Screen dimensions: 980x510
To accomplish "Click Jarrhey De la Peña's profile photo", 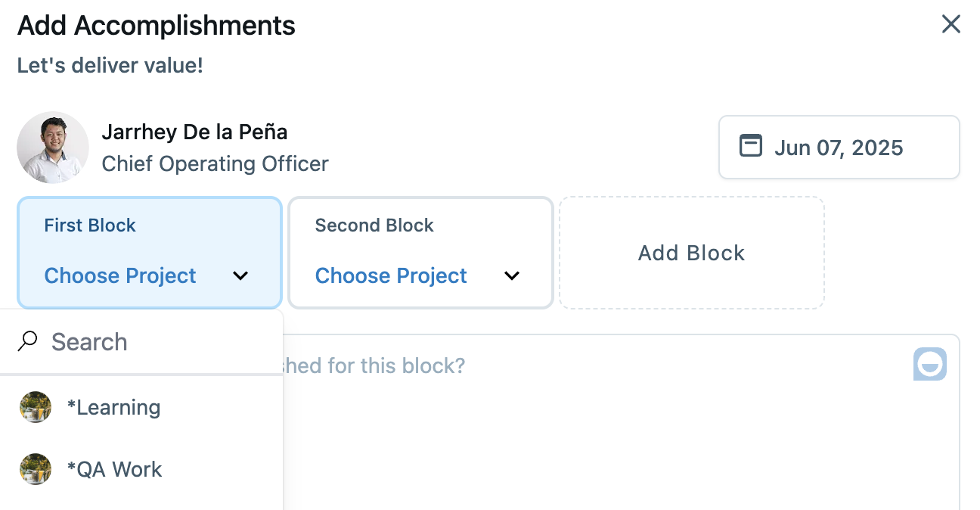I will tap(53, 148).
